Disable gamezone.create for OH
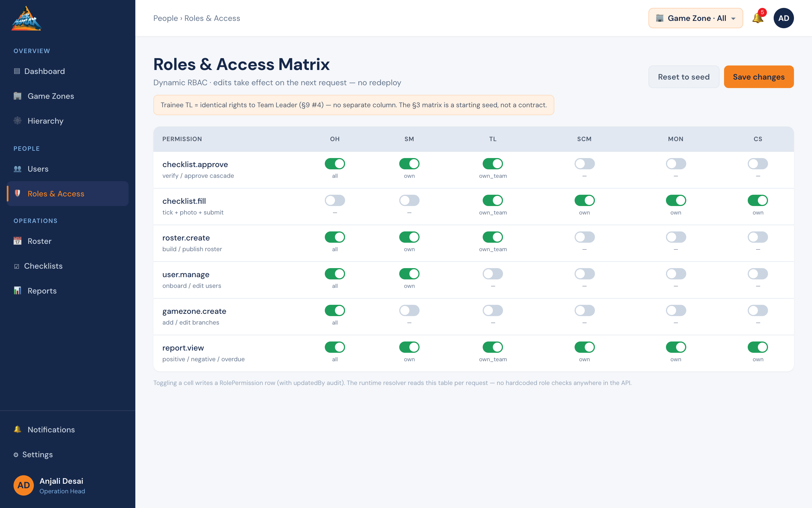 click(335, 310)
